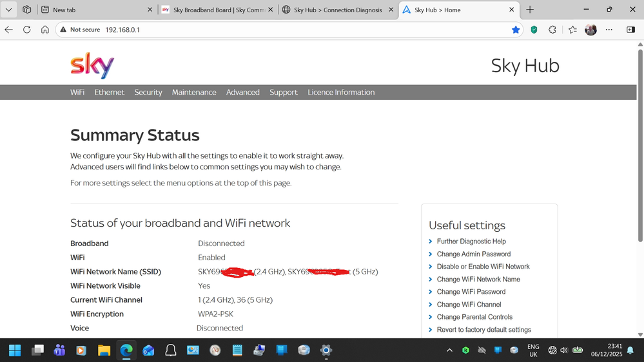
Task: Toggle the favorites star for this page
Action: pyautogui.click(x=516, y=30)
